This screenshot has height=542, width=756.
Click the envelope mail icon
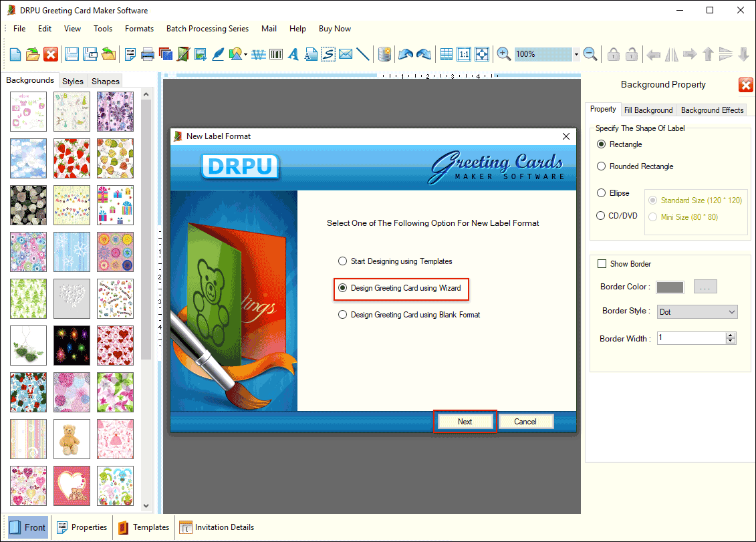click(x=346, y=54)
